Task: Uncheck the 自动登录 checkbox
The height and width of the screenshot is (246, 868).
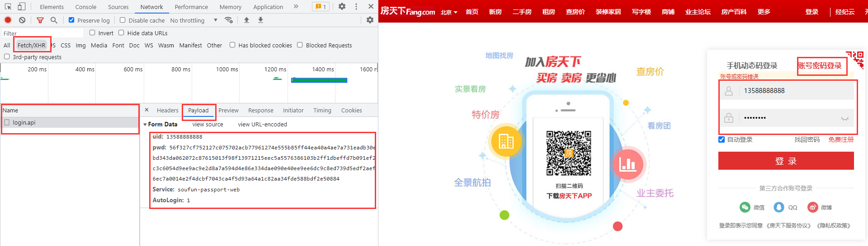Action: click(x=722, y=139)
